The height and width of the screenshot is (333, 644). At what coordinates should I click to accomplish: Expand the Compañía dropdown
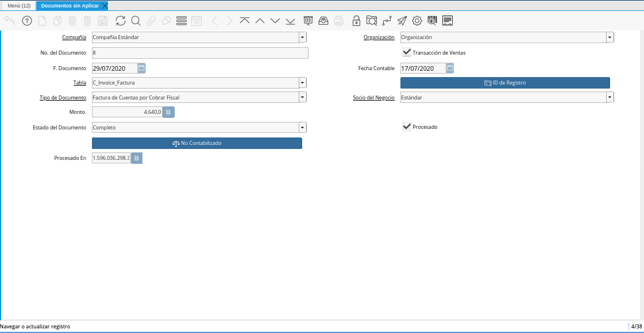click(x=302, y=37)
